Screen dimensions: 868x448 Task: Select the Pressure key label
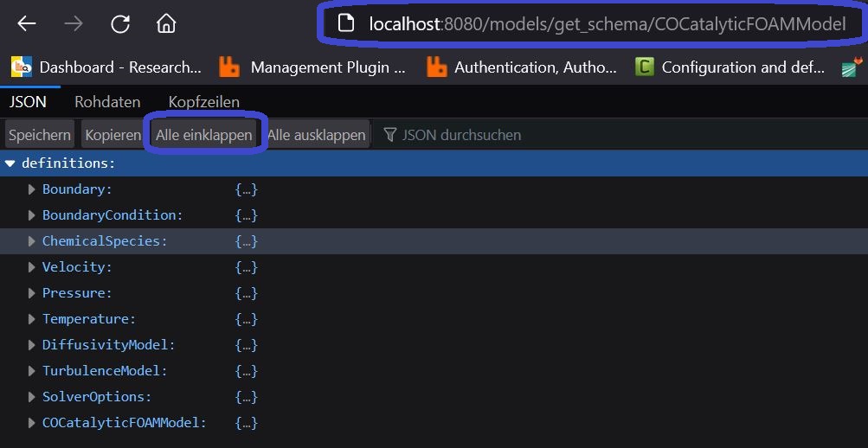pyautogui.click(x=77, y=293)
